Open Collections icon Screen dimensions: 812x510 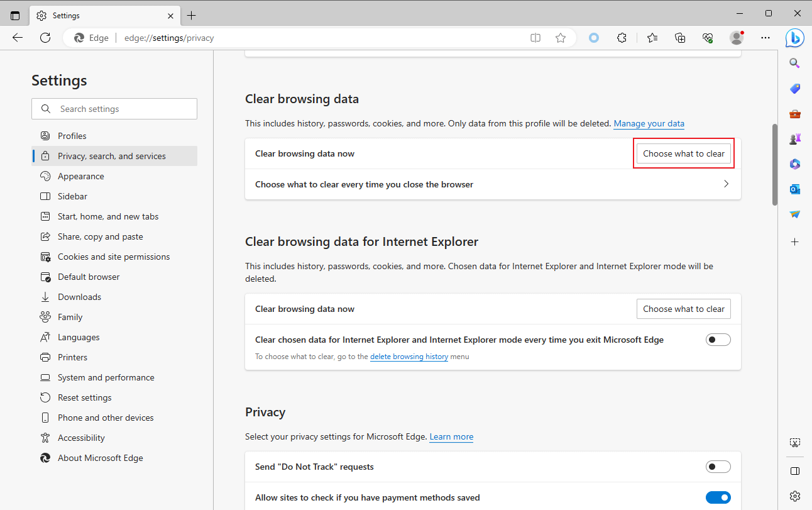coord(680,38)
